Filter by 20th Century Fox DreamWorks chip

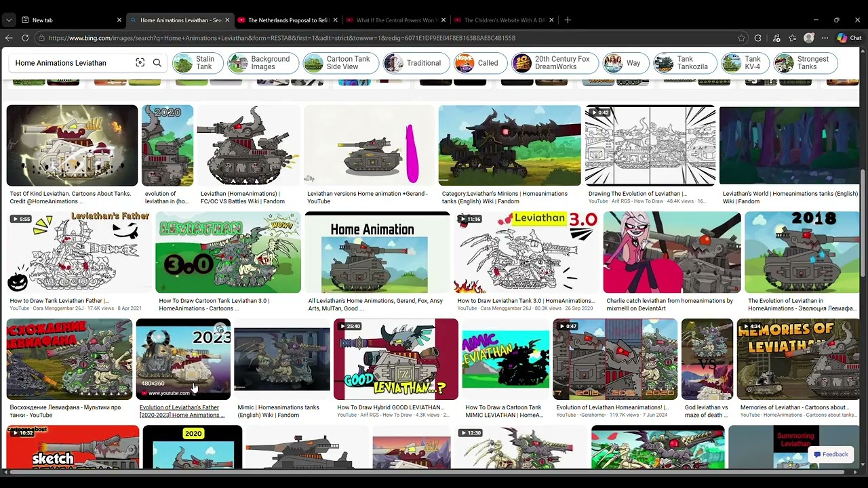554,63
